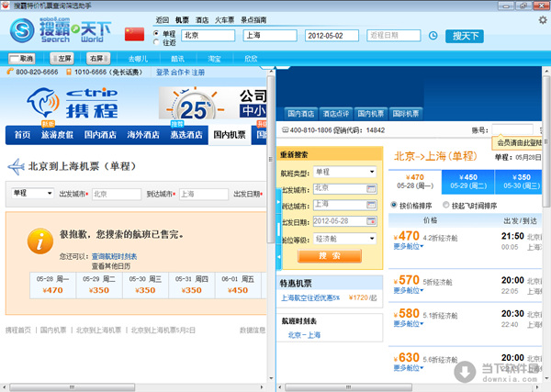Click the picker icon in 出发城市 field
551x392 pixels.
[371, 188]
